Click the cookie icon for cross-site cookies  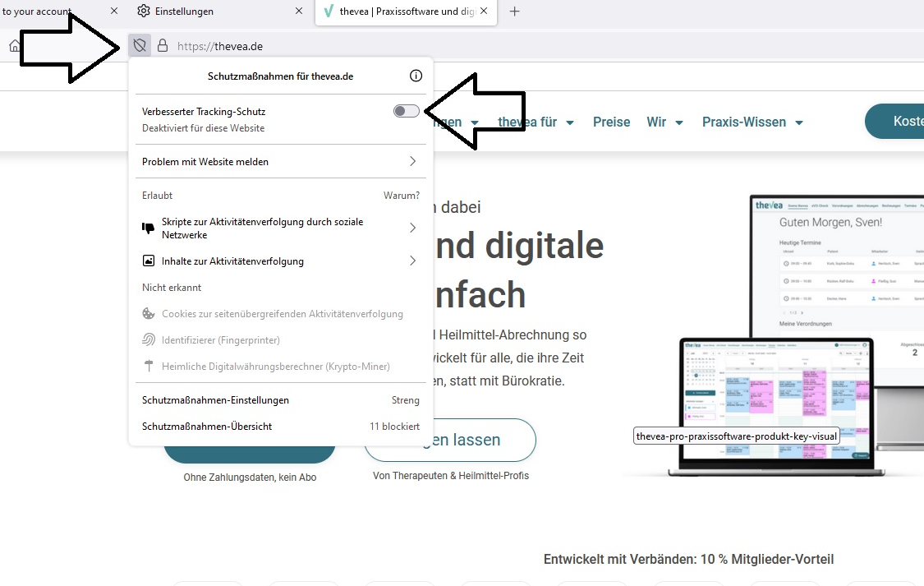(149, 314)
